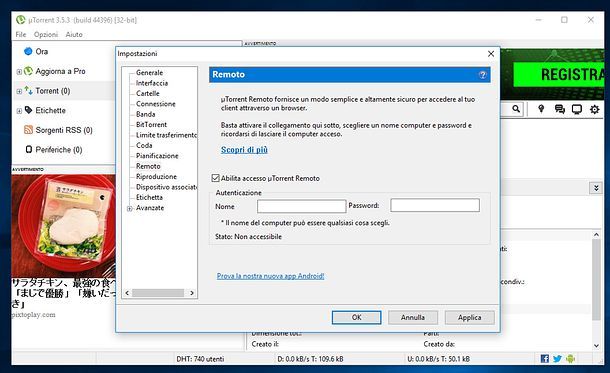Select Etichetta in settings tree
Image resolution: width=610 pixels, height=373 pixels.
pyautogui.click(x=149, y=198)
